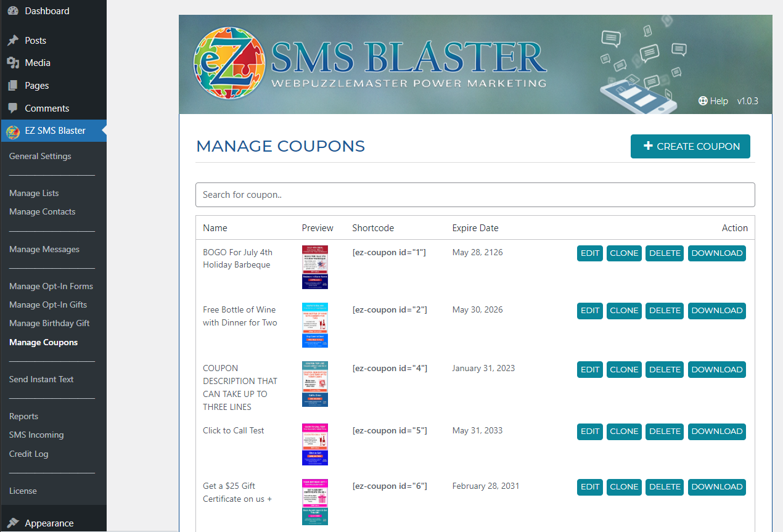Screen dimensions: 783x532
Task: Click the Search for coupon field
Action: click(x=475, y=195)
